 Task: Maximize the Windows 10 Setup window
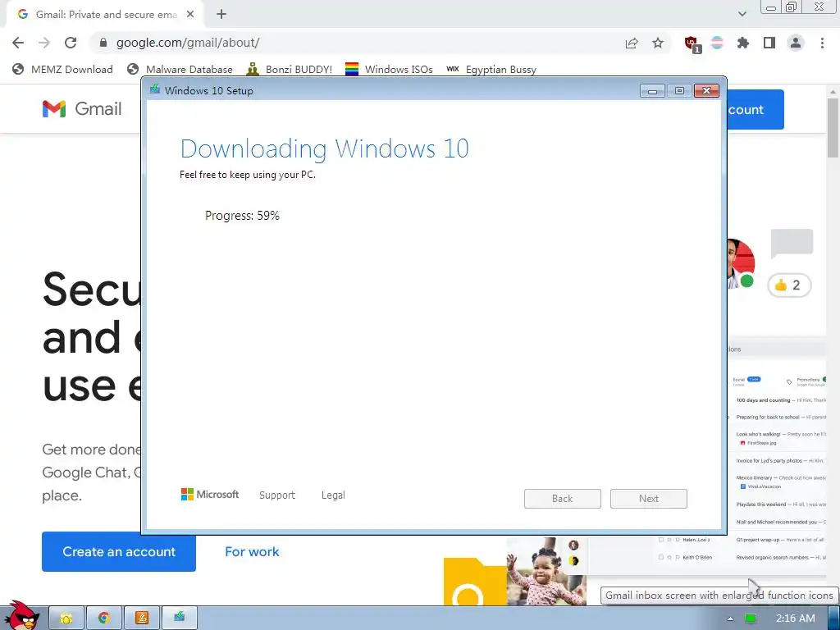(679, 91)
